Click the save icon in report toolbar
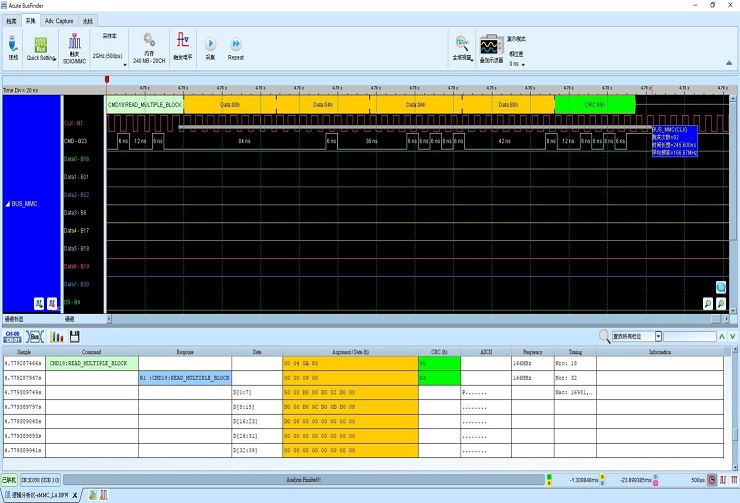Image resolution: width=740 pixels, height=503 pixels. click(x=74, y=337)
